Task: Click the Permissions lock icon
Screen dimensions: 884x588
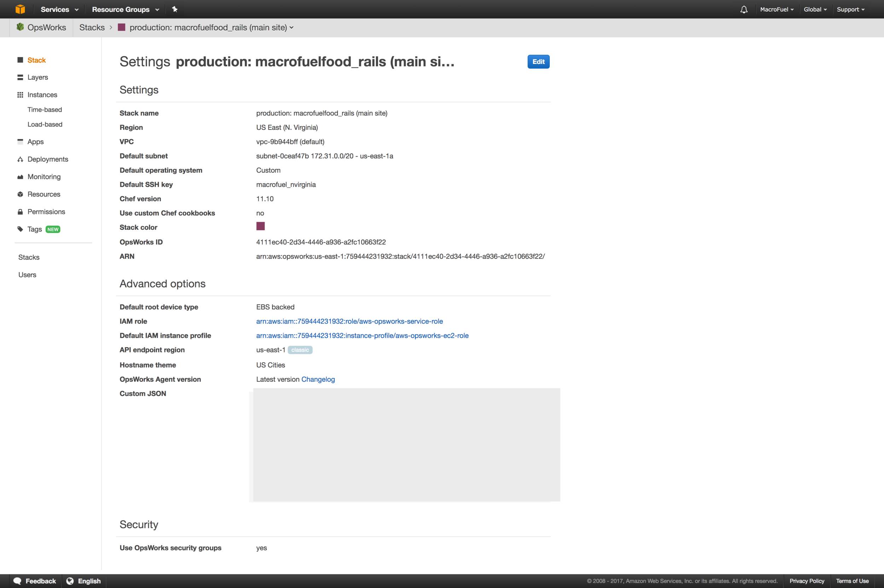Action: click(20, 212)
